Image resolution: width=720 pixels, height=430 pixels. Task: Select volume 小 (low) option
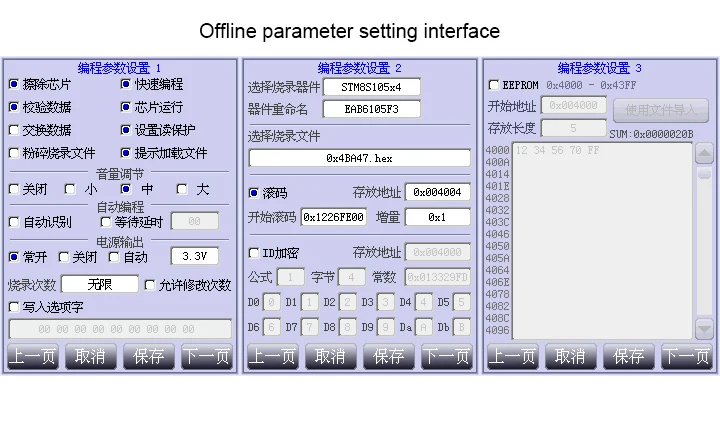[x=70, y=189]
